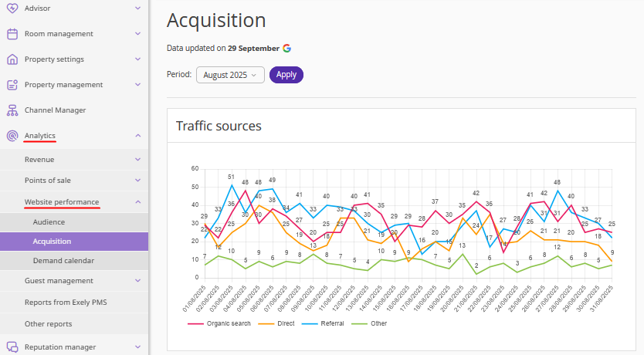This screenshot has height=355, width=644.
Task: Open the Audience menu item
Action: (49, 221)
